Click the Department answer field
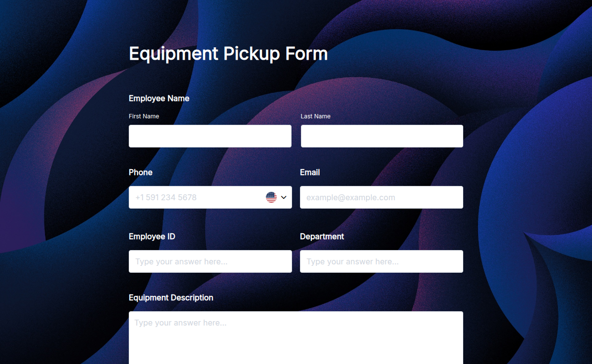 [x=381, y=261]
